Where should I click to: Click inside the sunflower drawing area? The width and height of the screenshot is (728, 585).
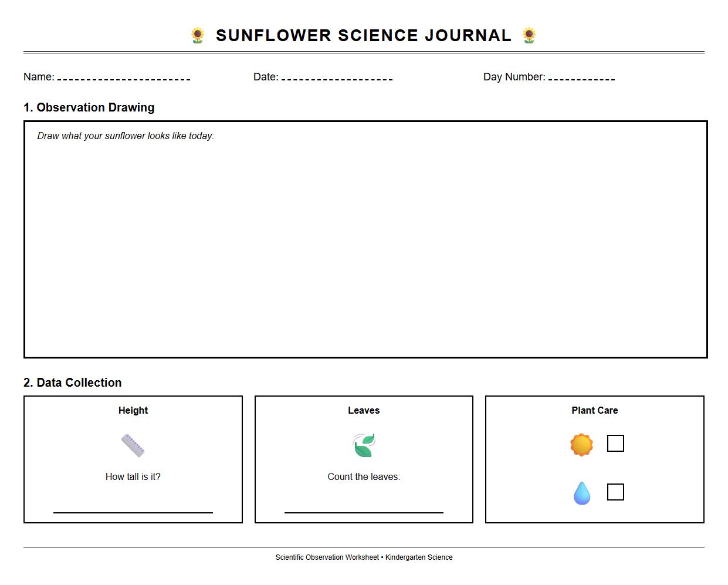[x=364, y=241]
